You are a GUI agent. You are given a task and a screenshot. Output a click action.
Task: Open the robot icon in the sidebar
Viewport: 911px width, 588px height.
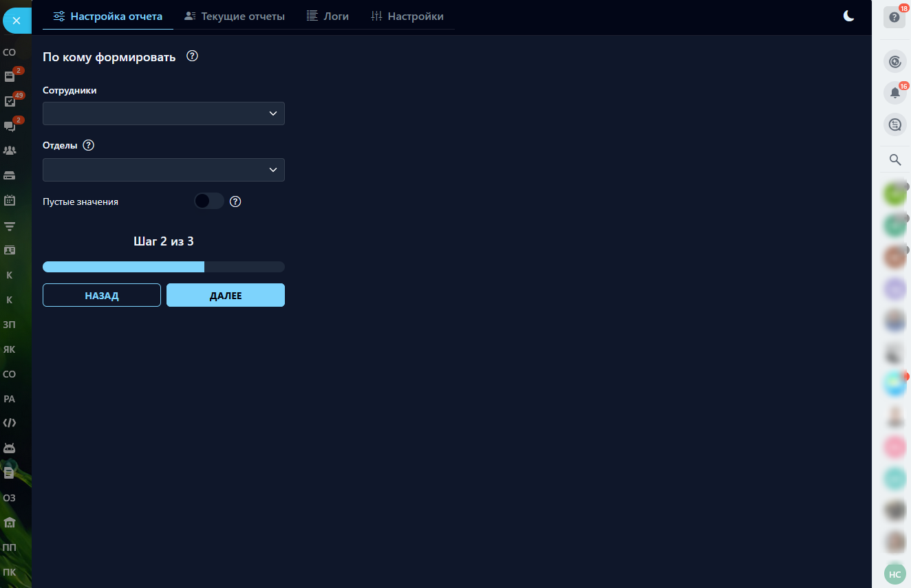click(x=10, y=448)
